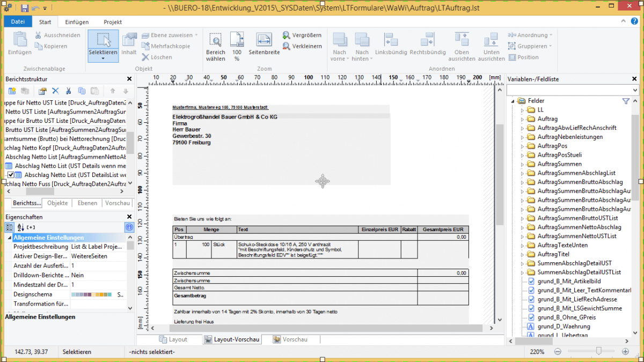The image size is (644, 362).
Task: Switch to the Layout-Vorschau tab
Action: tap(231, 339)
